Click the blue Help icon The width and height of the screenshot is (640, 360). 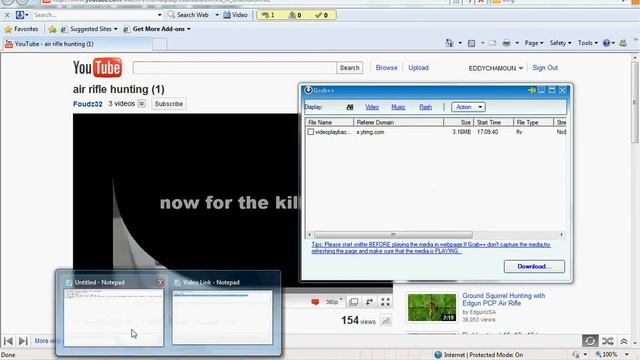click(607, 43)
